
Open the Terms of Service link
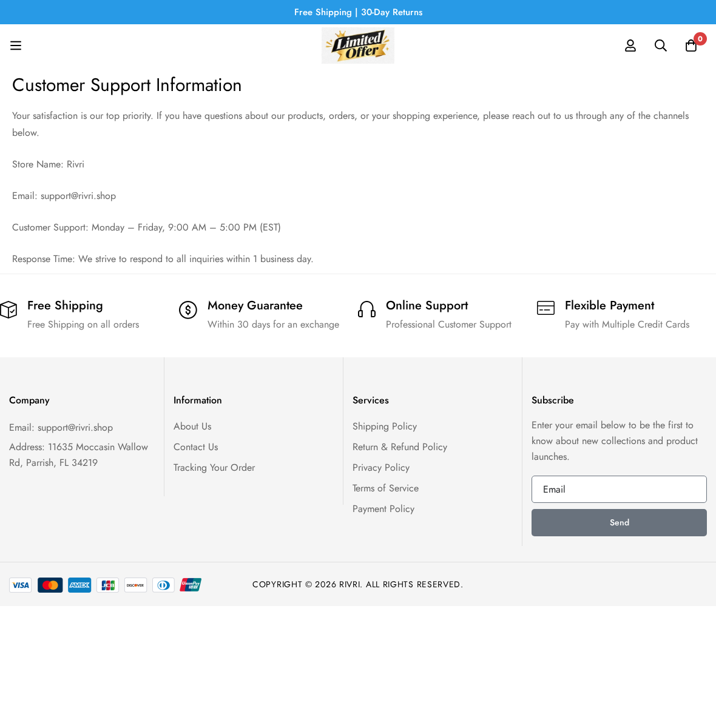(x=385, y=488)
